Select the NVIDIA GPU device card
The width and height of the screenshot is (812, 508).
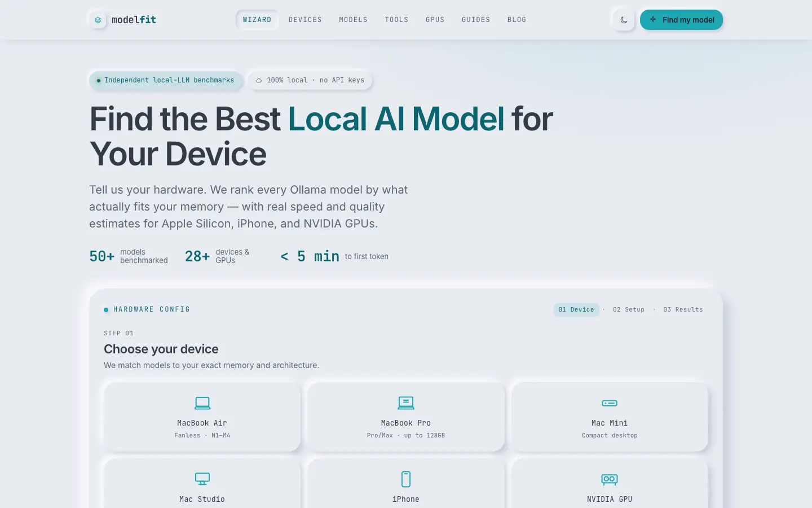click(610, 483)
